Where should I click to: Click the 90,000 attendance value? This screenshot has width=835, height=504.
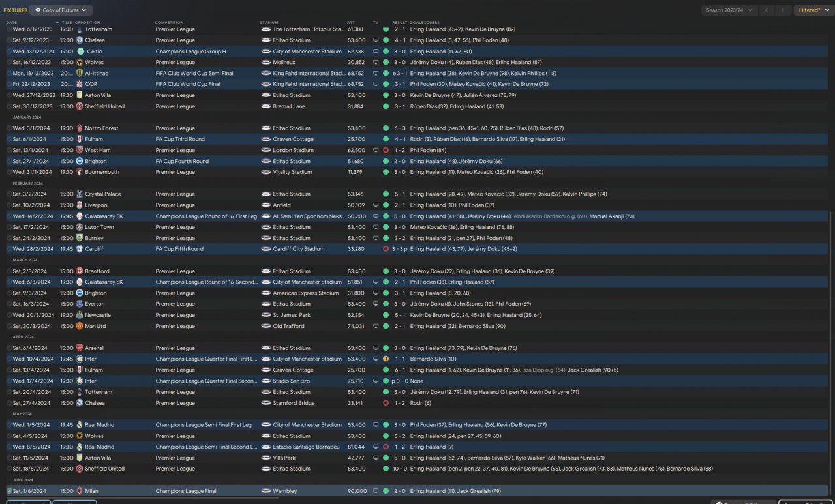356,491
